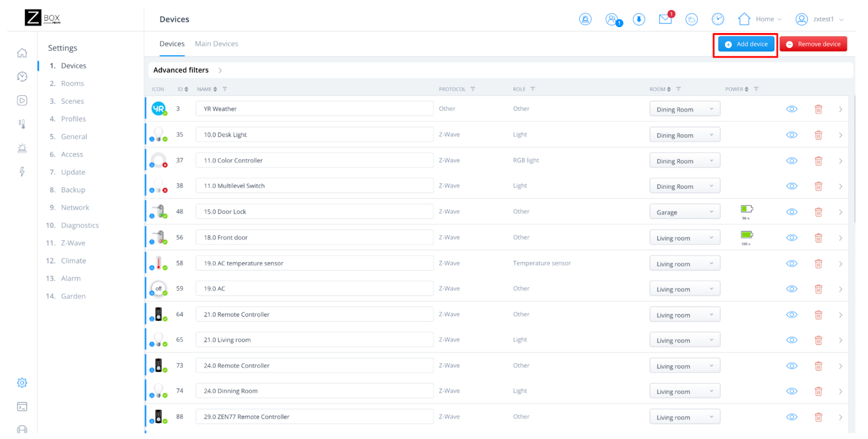Open room dropdown for 11.0 Color Controller
This screenshot has height=439, width=868.
tap(685, 161)
